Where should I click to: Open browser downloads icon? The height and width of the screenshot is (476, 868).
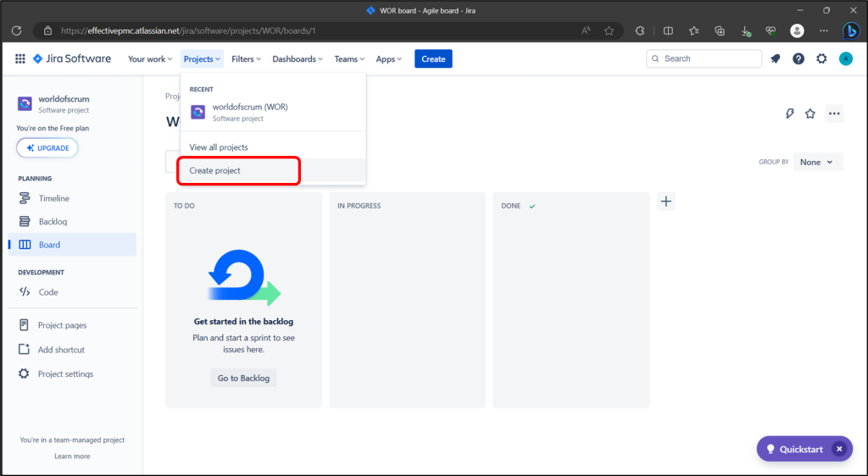[x=746, y=31]
